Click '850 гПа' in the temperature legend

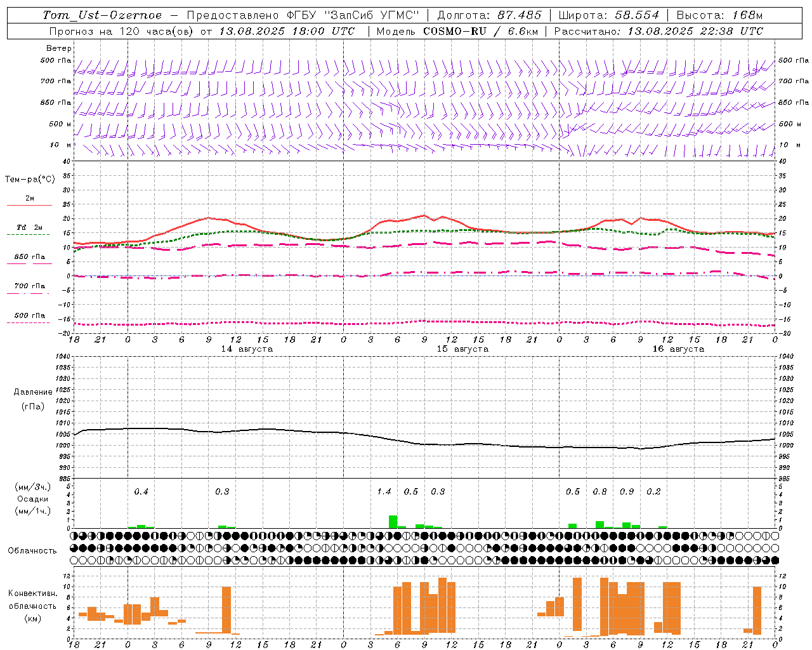30,257
